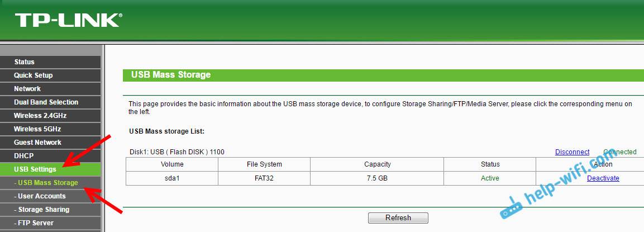Go to the Network menu

(27, 89)
